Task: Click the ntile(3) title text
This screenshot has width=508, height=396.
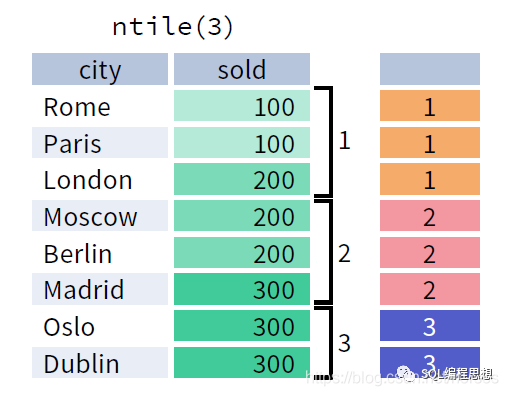Action: tap(172, 27)
